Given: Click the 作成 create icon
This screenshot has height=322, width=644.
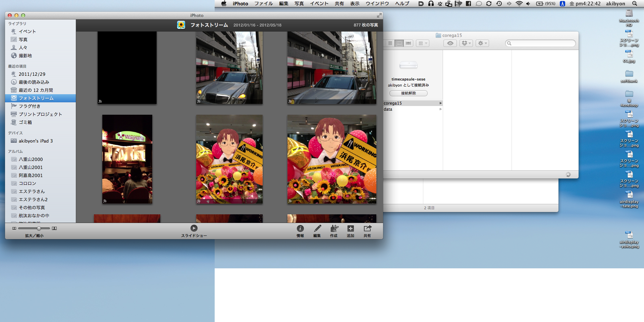Looking at the screenshot, I should point(334,228).
